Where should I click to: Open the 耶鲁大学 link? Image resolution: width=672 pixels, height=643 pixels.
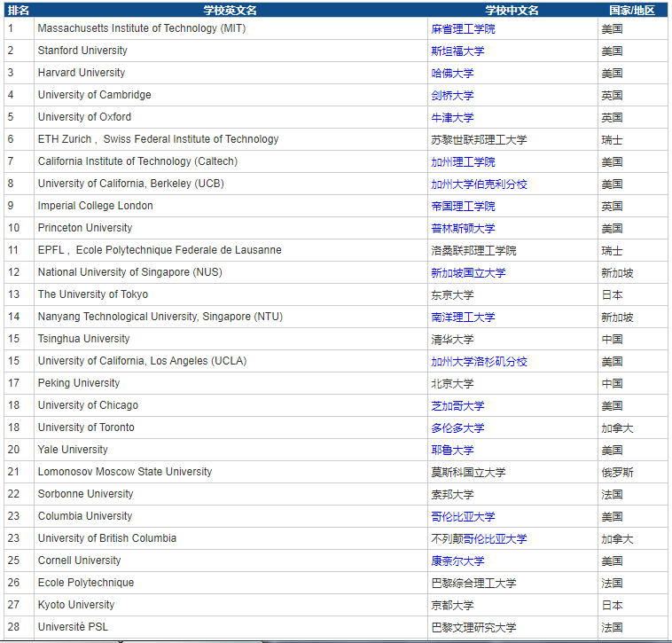click(452, 451)
